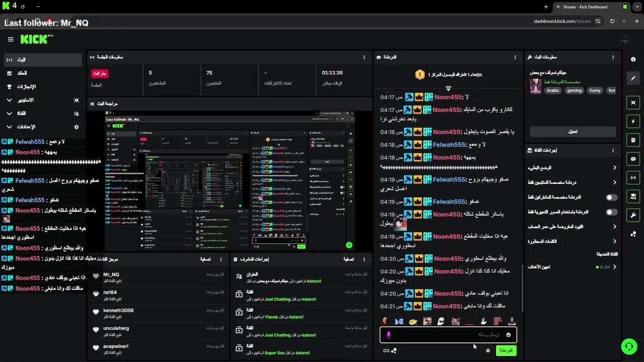This screenshot has width=644, height=362.
Task: Click the green الدردشة send button
Action: click(506, 350)
